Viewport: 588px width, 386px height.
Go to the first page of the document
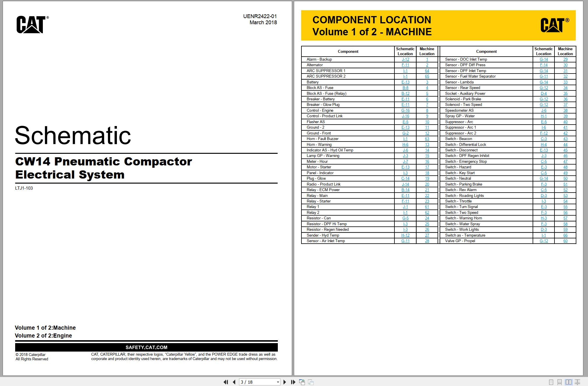point(226,382)
